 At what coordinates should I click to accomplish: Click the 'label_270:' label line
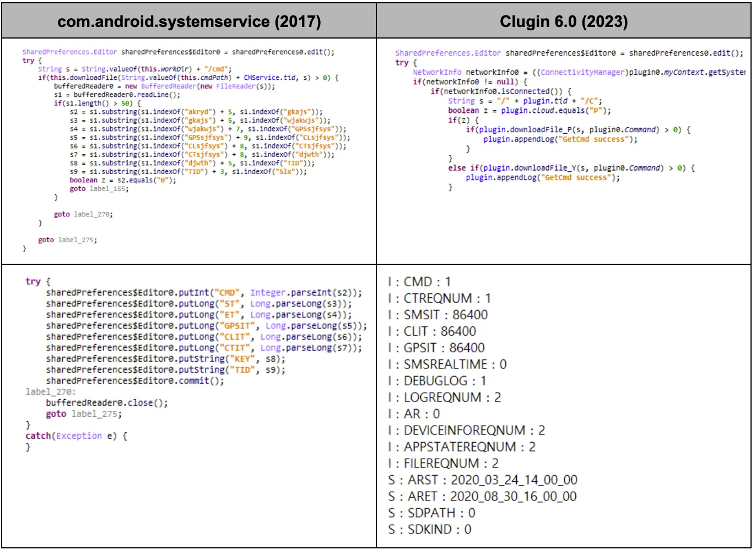pyautogui.click(x=51, y=392)
